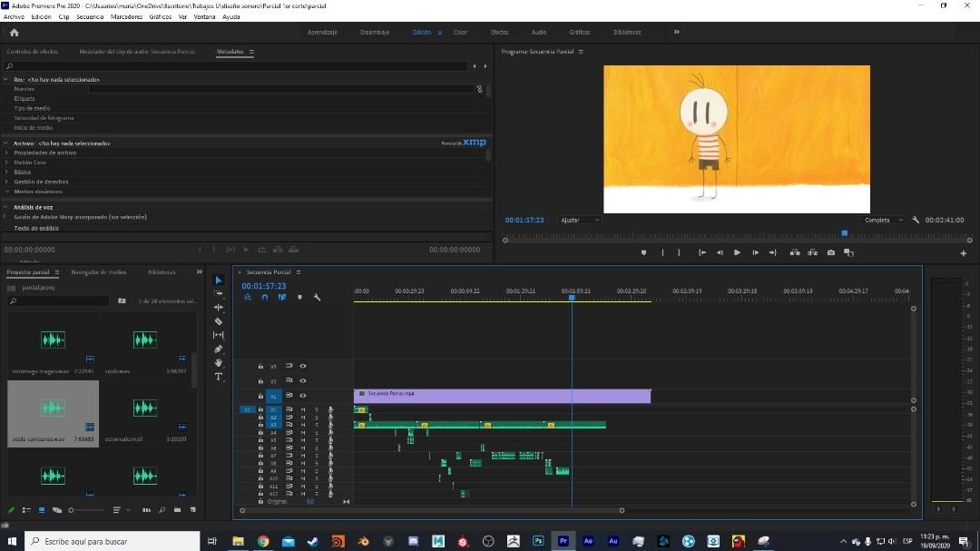Select the Hand tool
This screenshot has height=551, width=980.
(x=219, y=363)
